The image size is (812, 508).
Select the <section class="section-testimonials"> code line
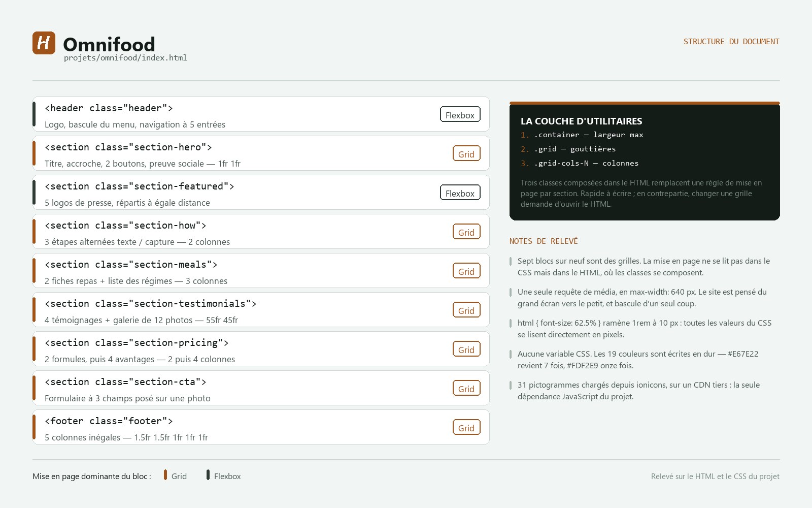(150, 304)
